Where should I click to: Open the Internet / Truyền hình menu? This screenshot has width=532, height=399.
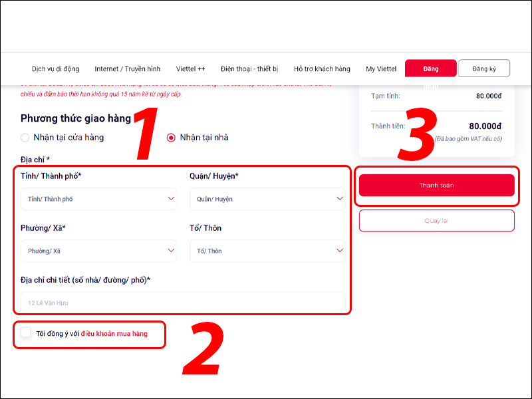127,69
